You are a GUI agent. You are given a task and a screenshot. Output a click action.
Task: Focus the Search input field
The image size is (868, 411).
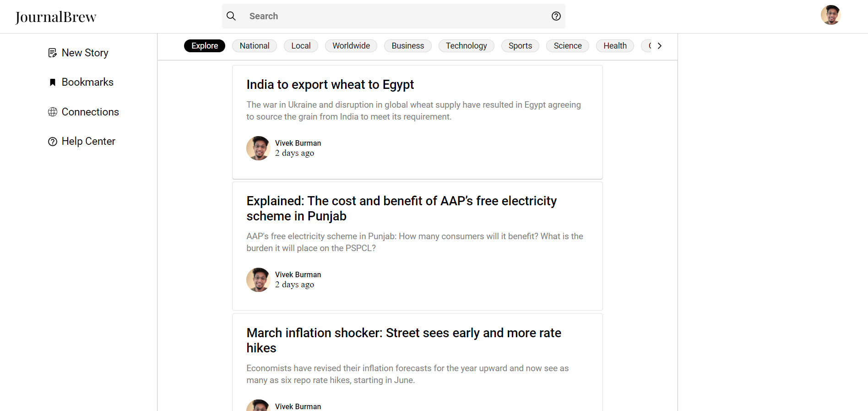[394, 16]
